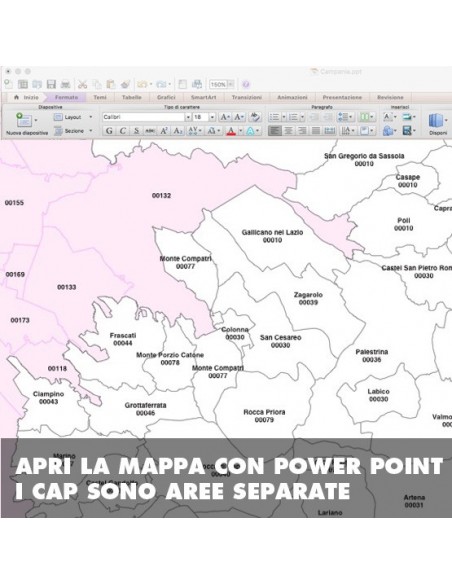This screenshot has width=452, height=584.
Task: Open the Revisione tab
Action: 390,98
